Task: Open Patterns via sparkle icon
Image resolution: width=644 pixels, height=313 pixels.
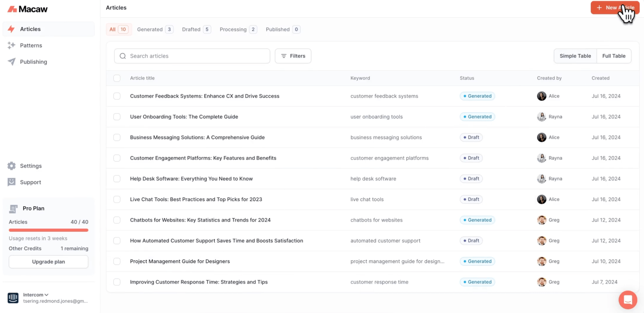Action: click(x=11, y=45)
